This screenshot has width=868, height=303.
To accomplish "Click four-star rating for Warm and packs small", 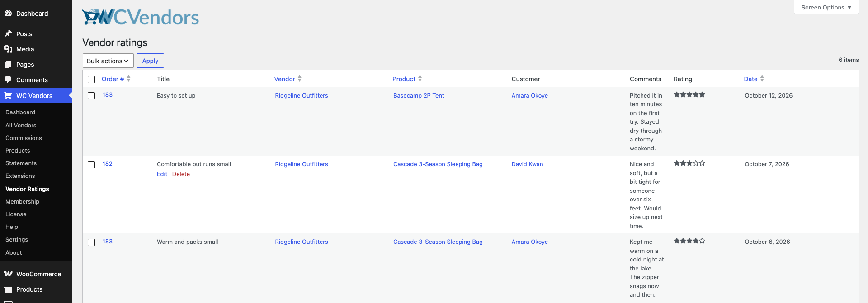I will (689, 241).
